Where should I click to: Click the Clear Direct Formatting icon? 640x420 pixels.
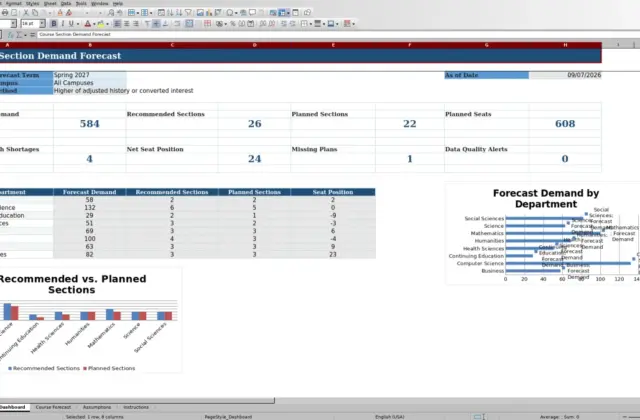click(x=69, y=13)
